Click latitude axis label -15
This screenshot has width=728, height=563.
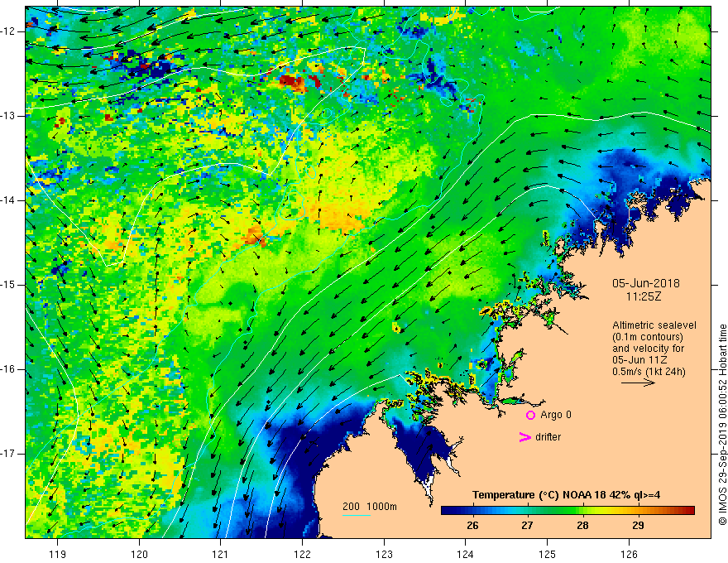click(x=8, y=285)
